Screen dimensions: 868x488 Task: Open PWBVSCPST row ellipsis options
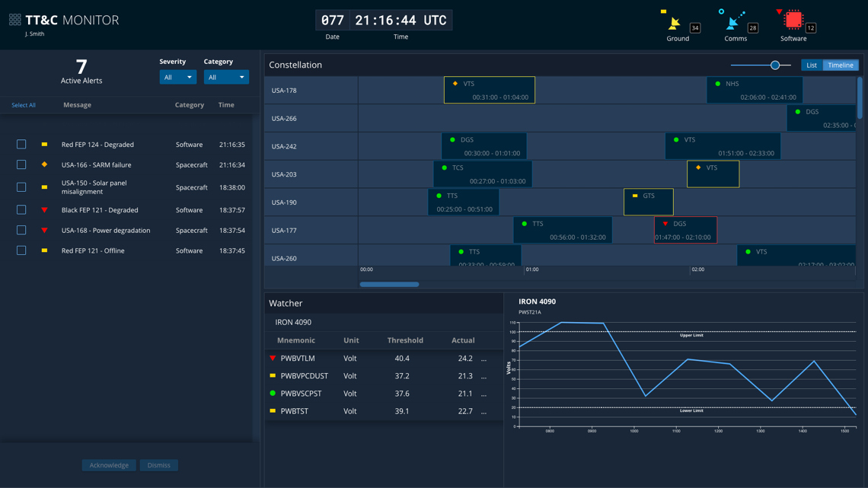tap(483, 395)
